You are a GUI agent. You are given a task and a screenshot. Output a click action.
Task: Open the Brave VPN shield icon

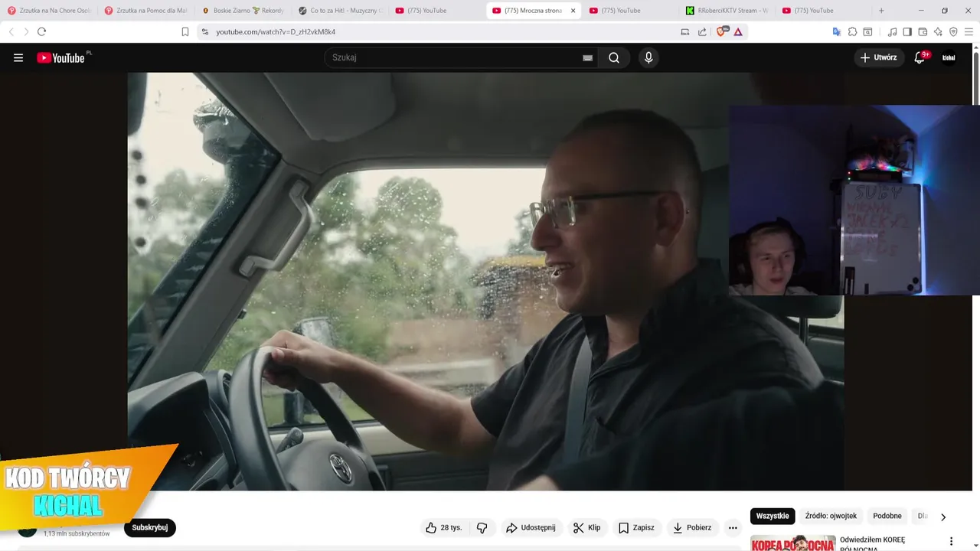[953, 31]
